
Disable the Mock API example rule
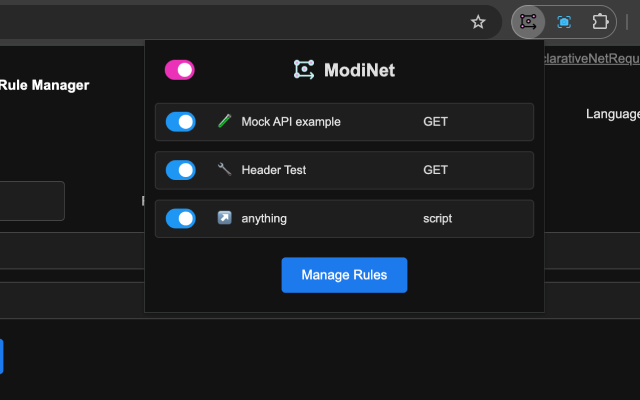click(180, 122)
